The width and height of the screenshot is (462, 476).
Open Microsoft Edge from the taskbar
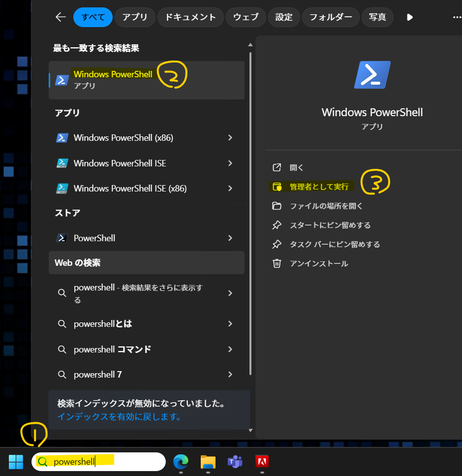point(181,462)
